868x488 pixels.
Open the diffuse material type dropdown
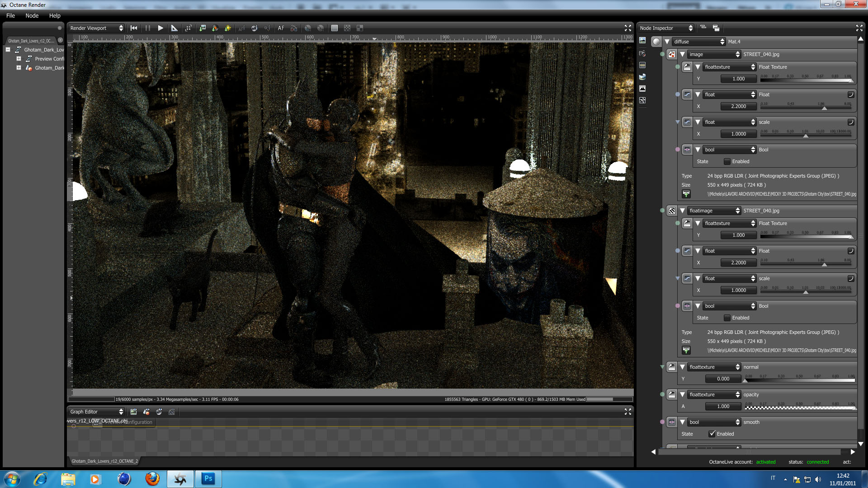pos(698,42)
